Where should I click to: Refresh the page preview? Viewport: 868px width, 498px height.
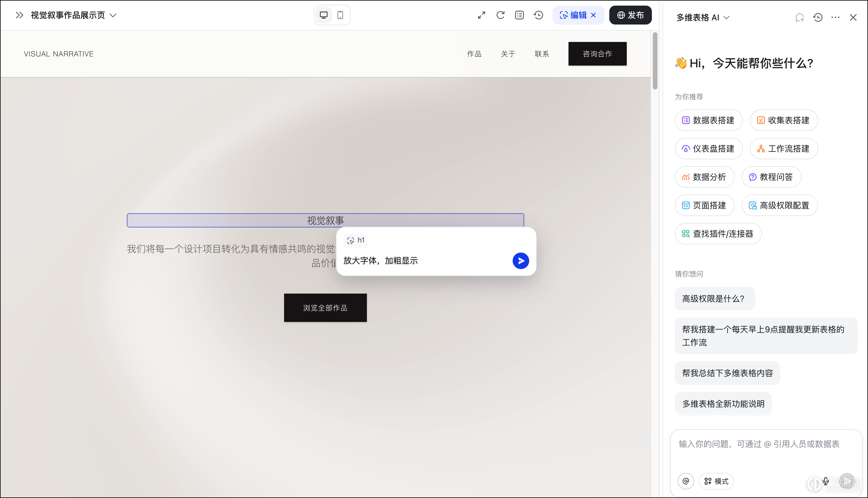tap(501, 15)
